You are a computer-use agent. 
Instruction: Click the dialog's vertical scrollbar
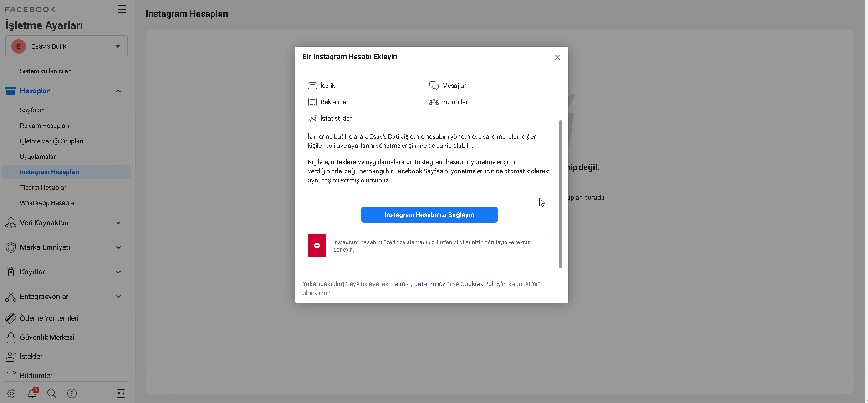(560, 194)
